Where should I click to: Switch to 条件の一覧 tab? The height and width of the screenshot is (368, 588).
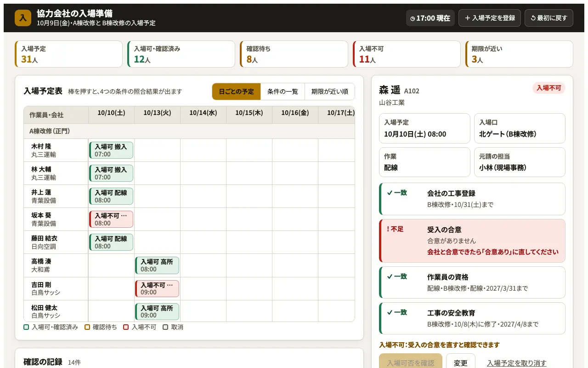click(283, 92)
